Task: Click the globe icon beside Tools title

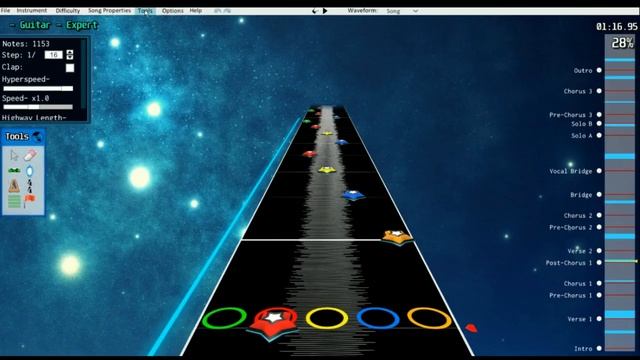Action: (x=37, y=137)
